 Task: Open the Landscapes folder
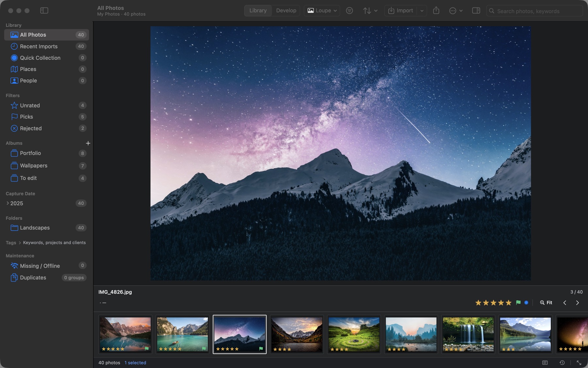(46, 228)
